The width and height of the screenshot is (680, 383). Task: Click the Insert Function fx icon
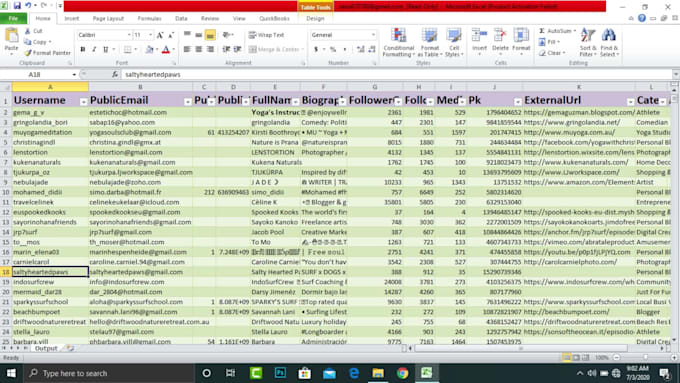point(114,75)
